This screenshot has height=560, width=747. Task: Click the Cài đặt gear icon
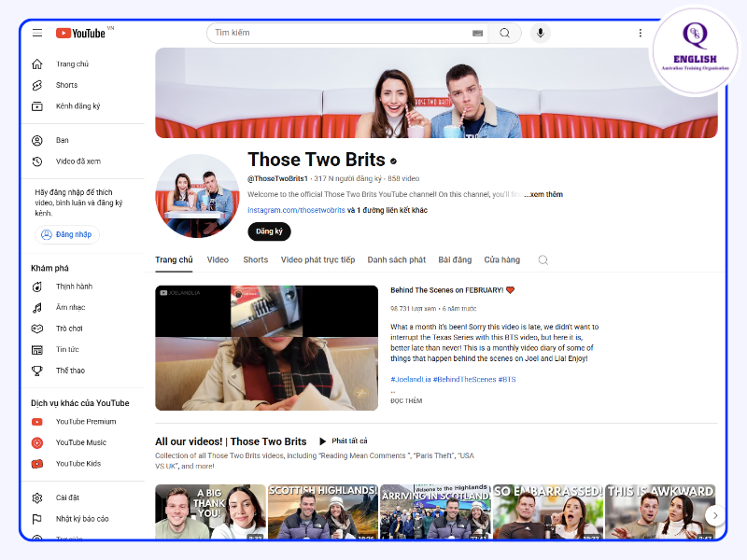[37, 498]
